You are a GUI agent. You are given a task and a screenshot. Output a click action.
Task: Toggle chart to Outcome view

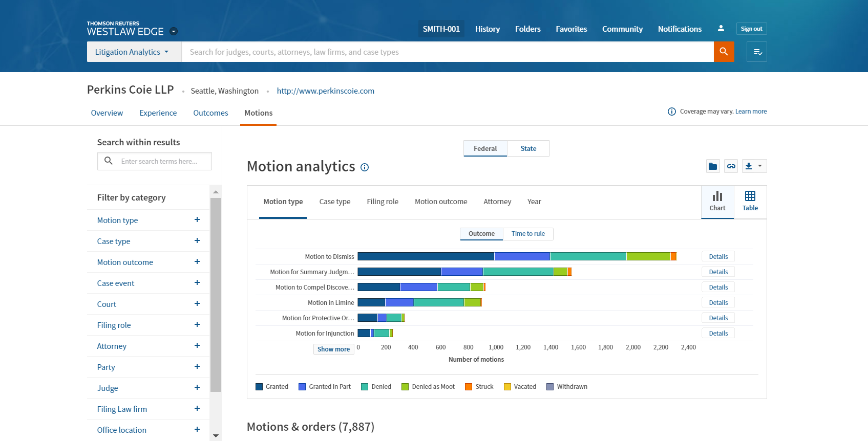[481, 234]
